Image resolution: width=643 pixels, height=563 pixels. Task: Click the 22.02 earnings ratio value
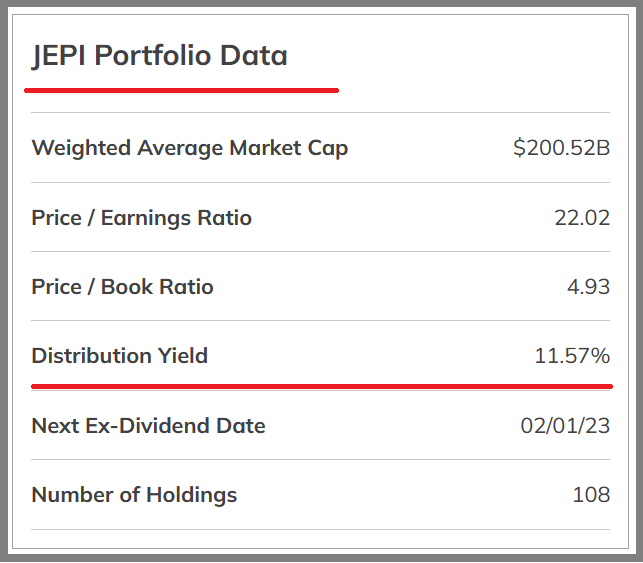pos(582,218)
